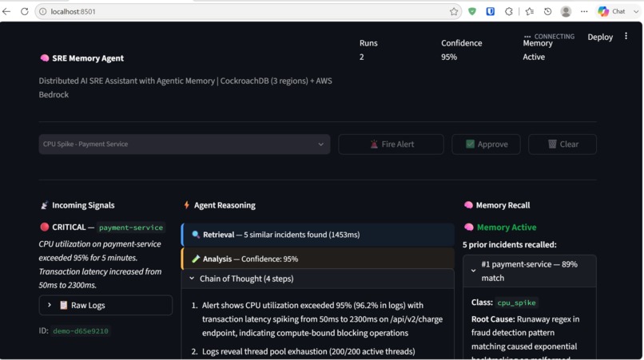Click the Runs value 2
This screenshot has height=360, width=644.
click(361, 57)
